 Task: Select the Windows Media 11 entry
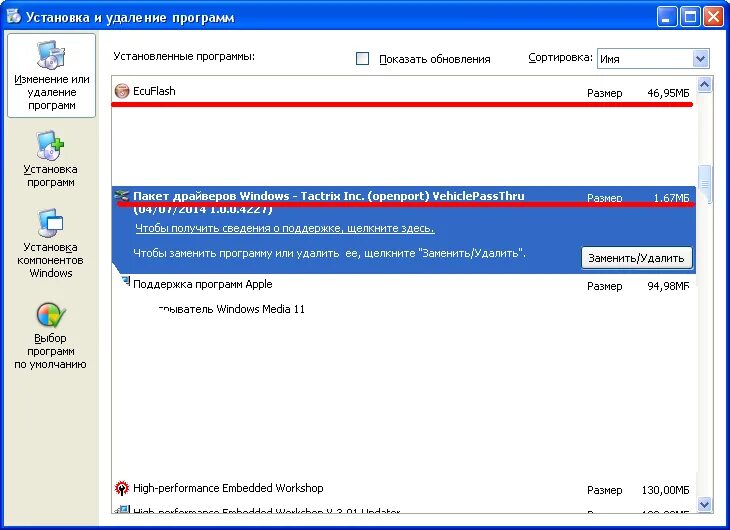coord(231,309)
